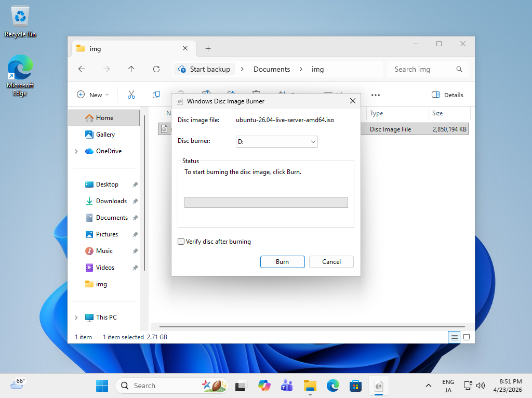Open Microsoft Store from the taskbar
The image size is (532, 398).
pos(355,386)
